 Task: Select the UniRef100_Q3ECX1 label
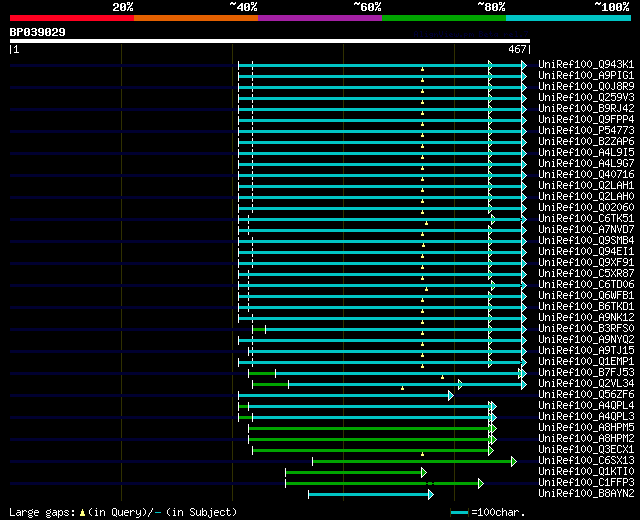pyautogui.click(x=586, y=450)
